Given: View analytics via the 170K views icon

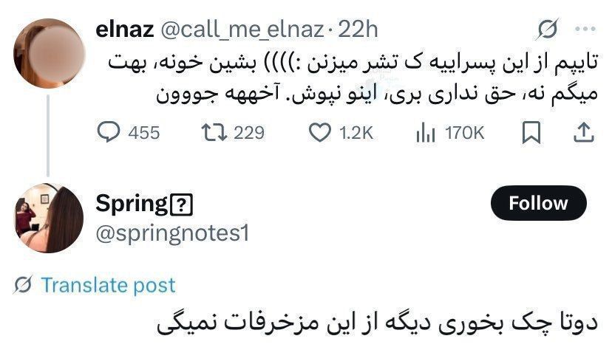Looking at the screenshot, I should click(426, 133).
